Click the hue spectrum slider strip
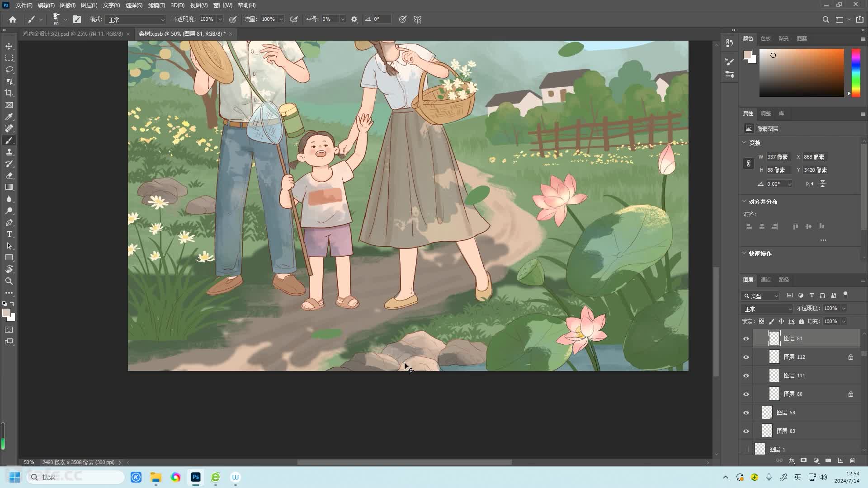Viewport: 868px width, 488px height. 856,73
